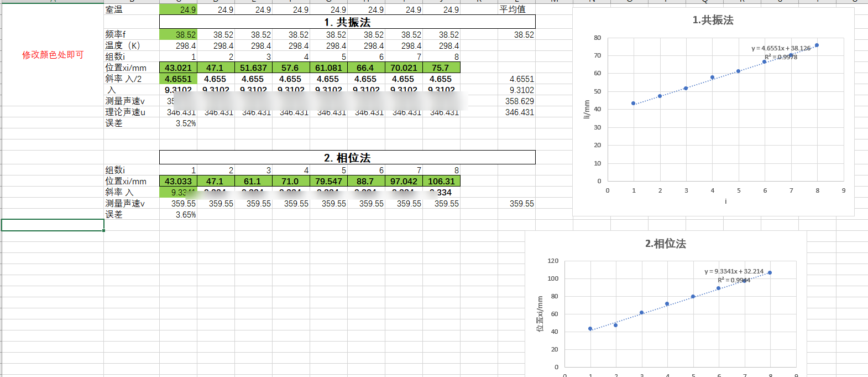Select the phase method error cell 3.65%

(185, 214)
